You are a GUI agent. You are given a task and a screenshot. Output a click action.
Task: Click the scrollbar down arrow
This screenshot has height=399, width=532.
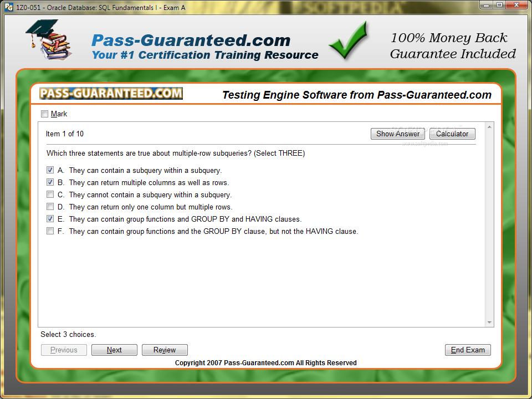click(x=489, y=323)
